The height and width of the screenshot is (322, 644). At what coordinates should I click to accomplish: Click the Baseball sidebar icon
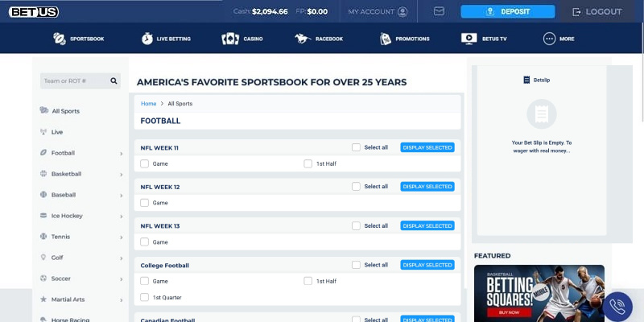point(43,194)
